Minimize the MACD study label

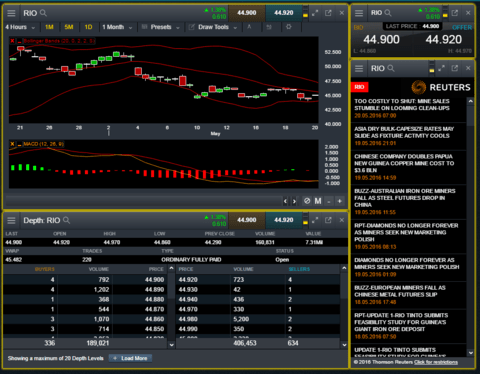pyautogui.click(x=19, y=144)
